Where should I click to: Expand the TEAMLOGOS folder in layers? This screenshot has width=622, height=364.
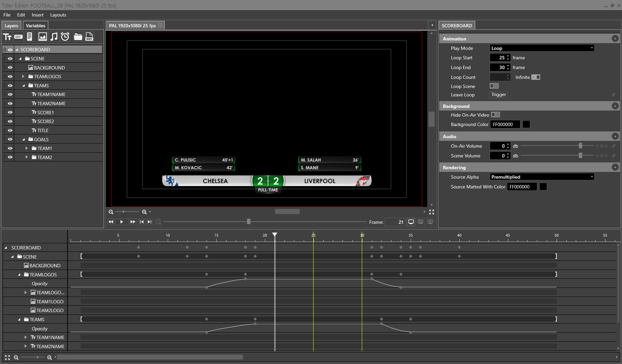click(23, 77)
